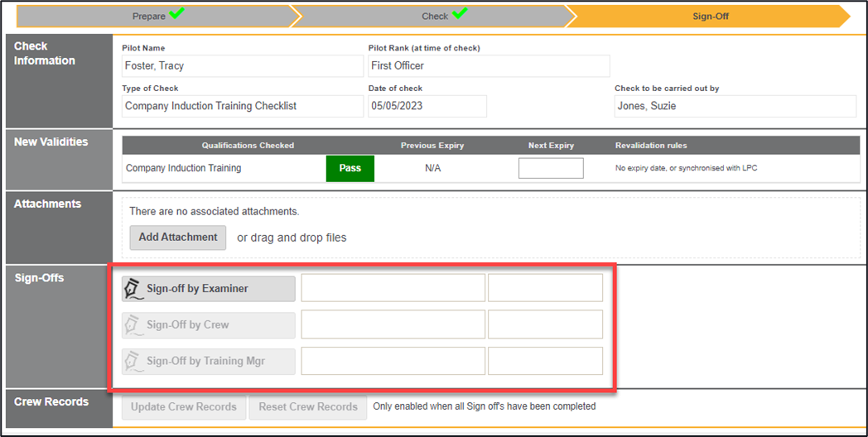Click the Date of check field

[427, 106]
